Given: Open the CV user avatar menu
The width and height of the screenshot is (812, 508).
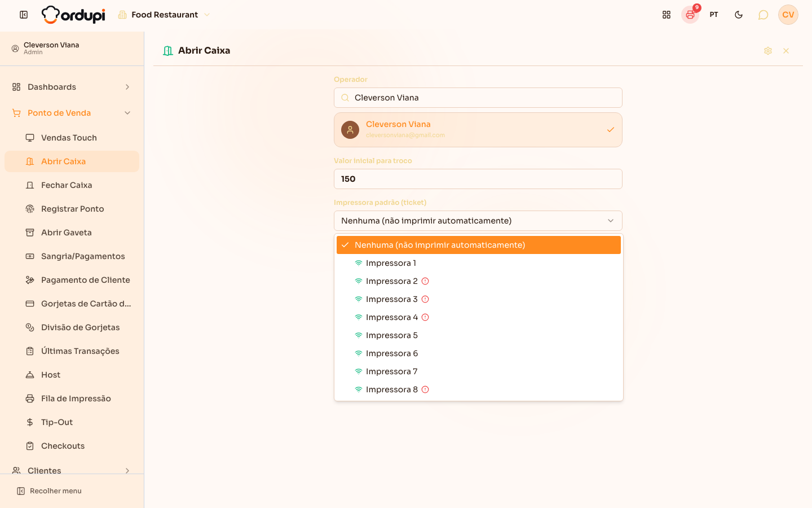Looking at the screenshot, I should pos(788,15).
